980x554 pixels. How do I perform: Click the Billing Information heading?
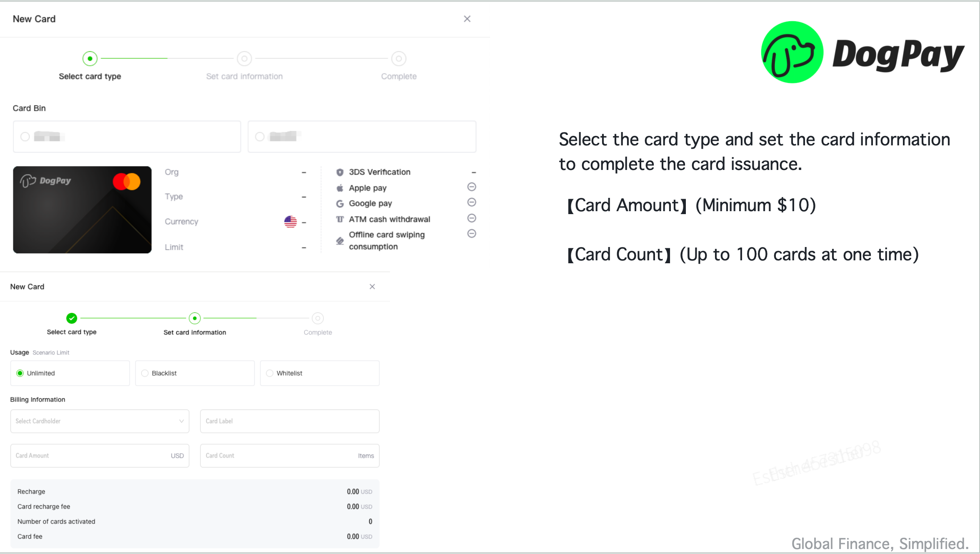[x=37, y=399]
